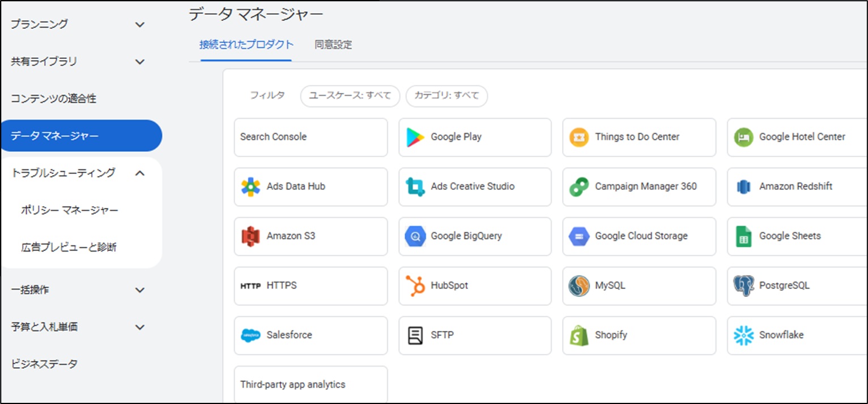Click the Salesforce cloud icon
The height and width of the screenshot is (404, 868).
tap(250, 335)
